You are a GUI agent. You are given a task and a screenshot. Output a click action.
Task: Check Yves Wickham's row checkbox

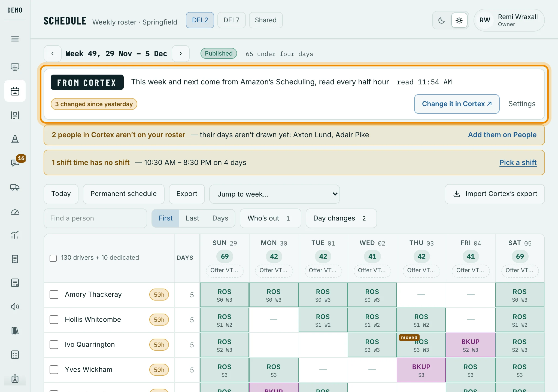tap(54, 370)
